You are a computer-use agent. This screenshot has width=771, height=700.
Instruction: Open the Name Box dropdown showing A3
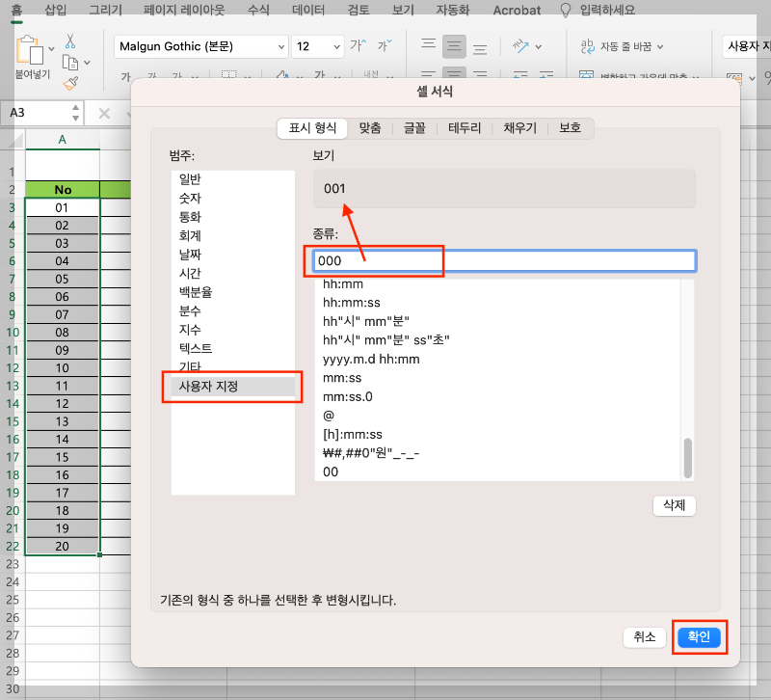(x=75, y=114)
